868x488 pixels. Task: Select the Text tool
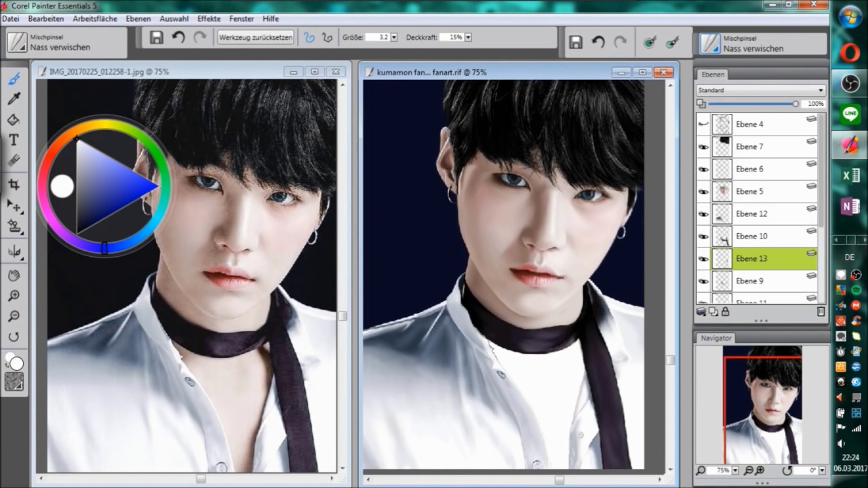[14, 140]
